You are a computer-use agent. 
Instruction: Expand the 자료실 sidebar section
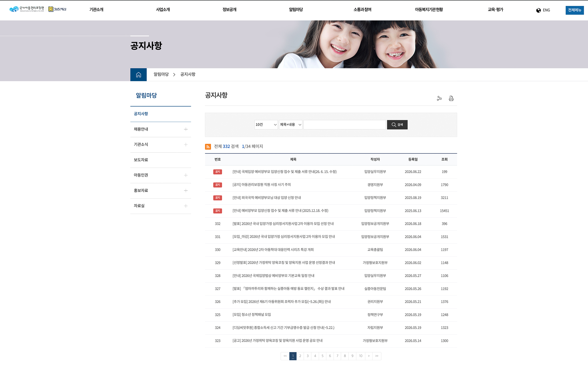tap(186, 206)
